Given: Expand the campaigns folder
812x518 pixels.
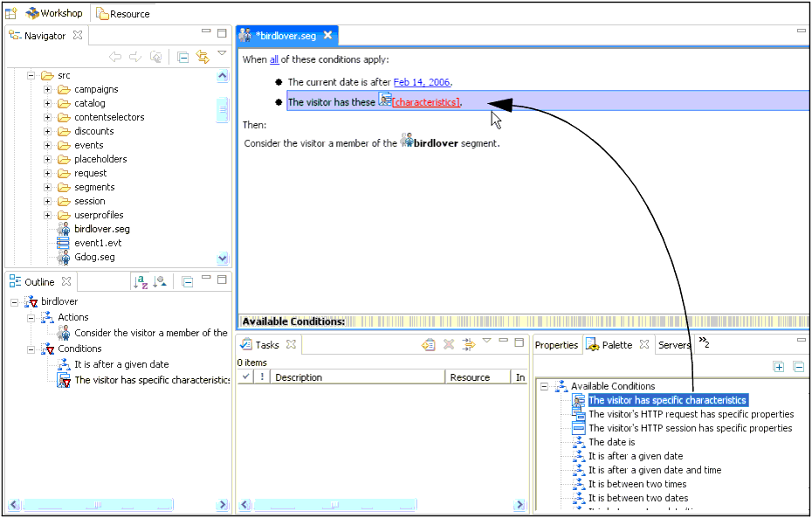Looking at the screenshot, I should [x=48, y=90].
